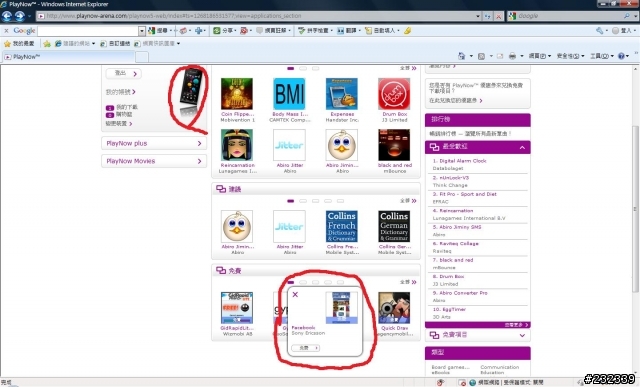Click the logout button in left panel
Image resolution: width=640 pixels, height=387 pixels.
(x=123, y=73)
